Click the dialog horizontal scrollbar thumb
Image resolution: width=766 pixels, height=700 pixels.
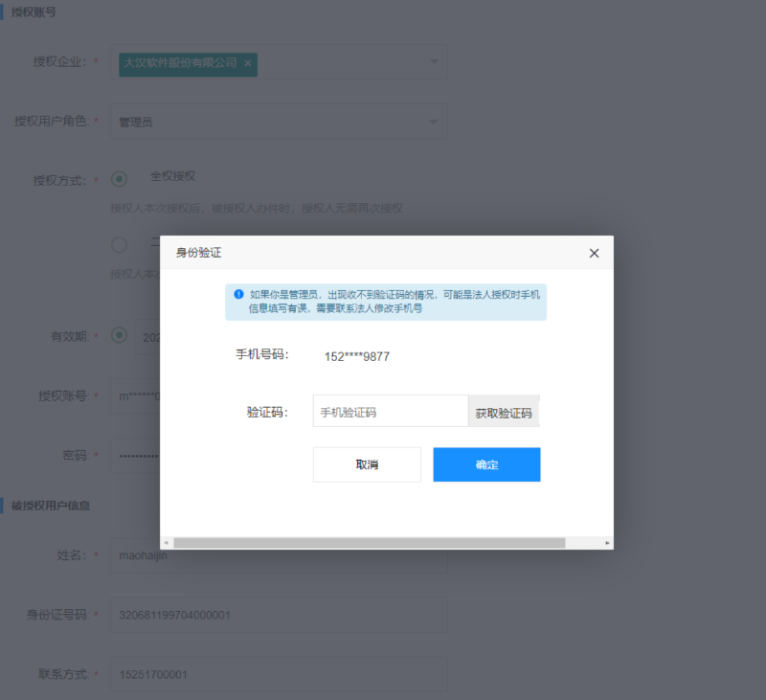tap(369, 543)
